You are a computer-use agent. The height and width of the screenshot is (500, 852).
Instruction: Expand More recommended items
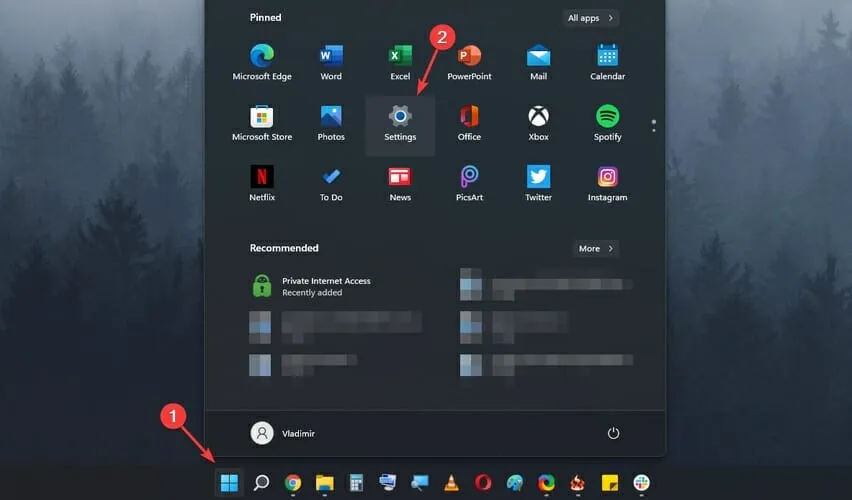tap(596, 248)
